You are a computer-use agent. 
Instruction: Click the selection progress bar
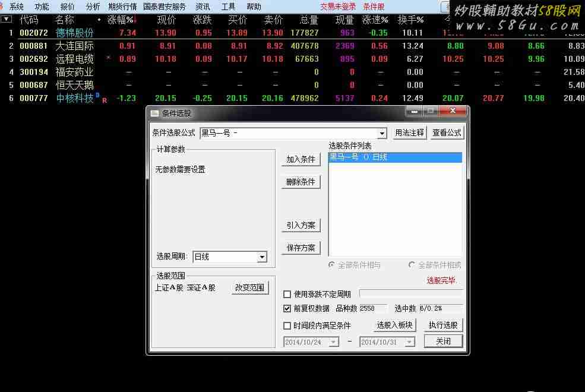pos(411,293)
